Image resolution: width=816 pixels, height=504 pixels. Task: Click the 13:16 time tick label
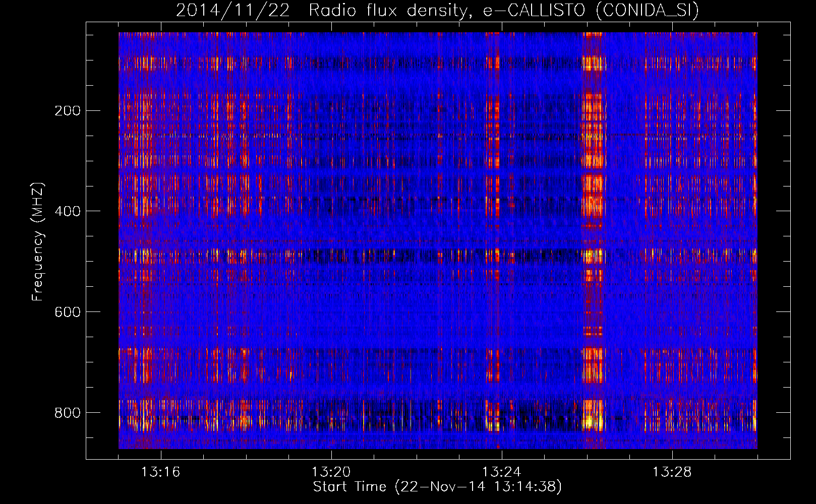pos(160,472)
